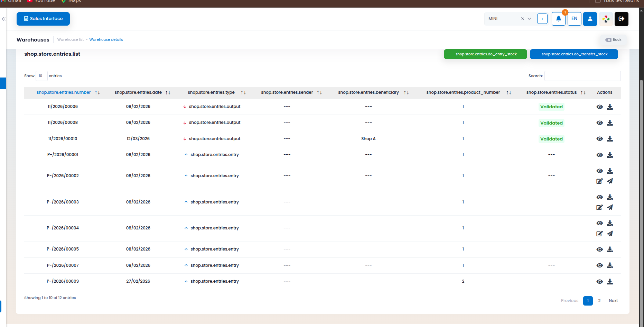Collapse the left sidebar chevron
This screenshot has width=644, height=327.
pos(3,19)
